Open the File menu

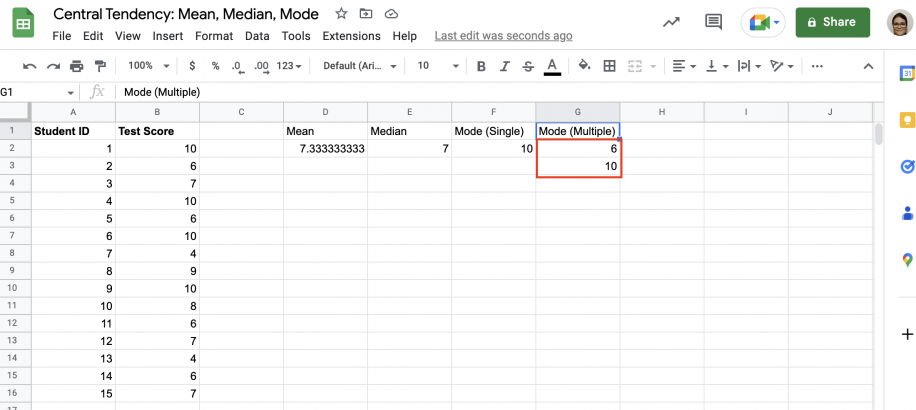point(61,36)
